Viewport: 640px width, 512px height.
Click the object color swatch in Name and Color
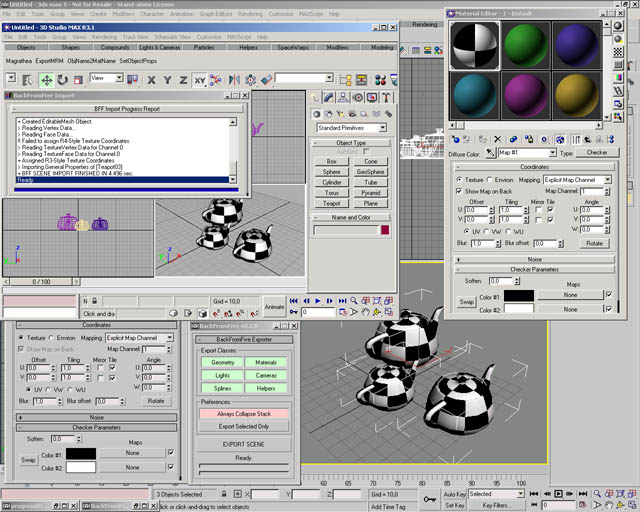[385, 230]
